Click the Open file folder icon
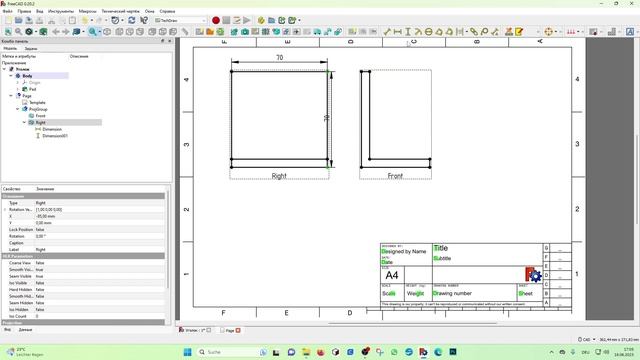The image size is (640, 360). pyautogui.click(x=18, y=20)
